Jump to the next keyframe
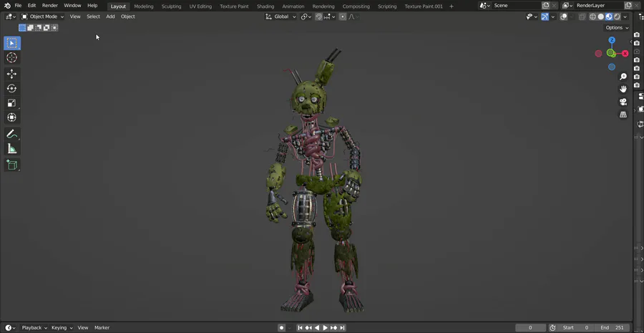This screenshot has height=333, width=644. [334, 328]
